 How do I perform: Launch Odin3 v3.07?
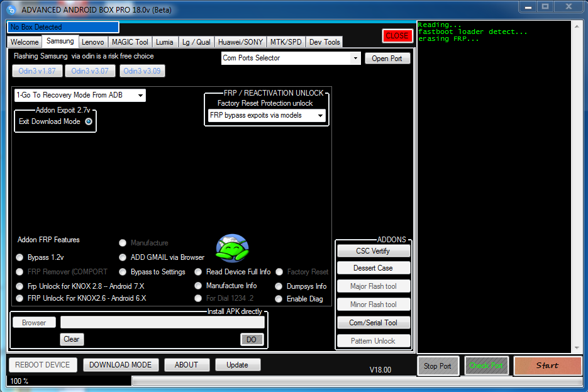[90, 71]
